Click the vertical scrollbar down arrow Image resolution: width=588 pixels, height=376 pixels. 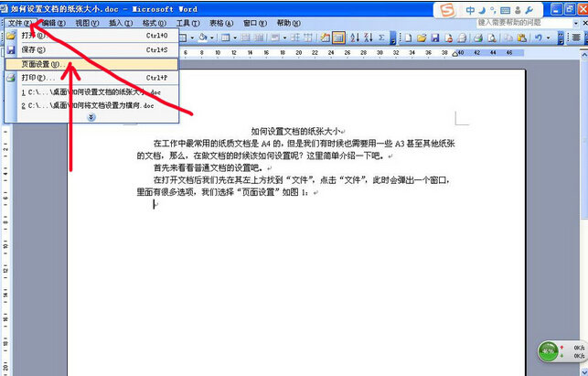tap(584, 371)
